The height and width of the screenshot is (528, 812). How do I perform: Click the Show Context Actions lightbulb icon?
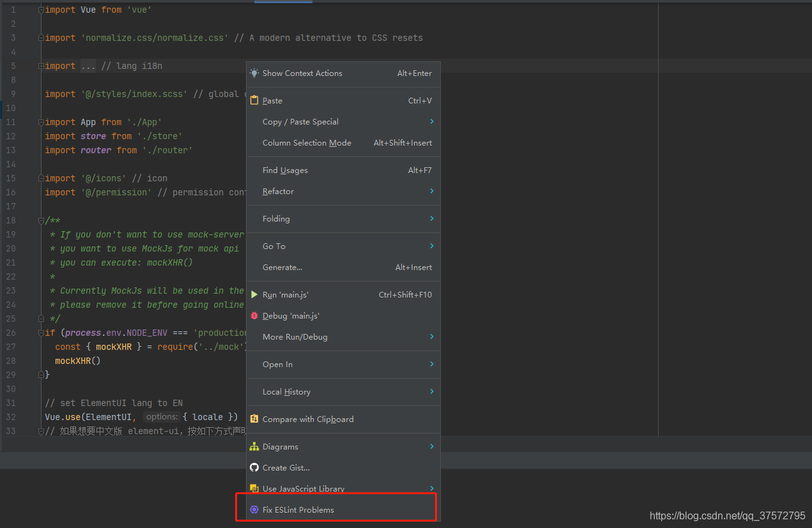coord(254,73)
